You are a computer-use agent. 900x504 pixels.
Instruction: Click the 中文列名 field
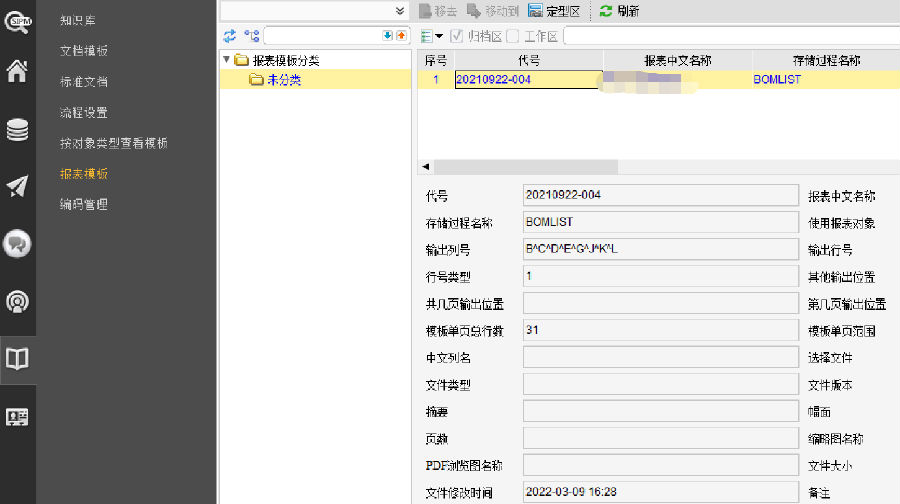pyautogui.click(x=661, y=356)
